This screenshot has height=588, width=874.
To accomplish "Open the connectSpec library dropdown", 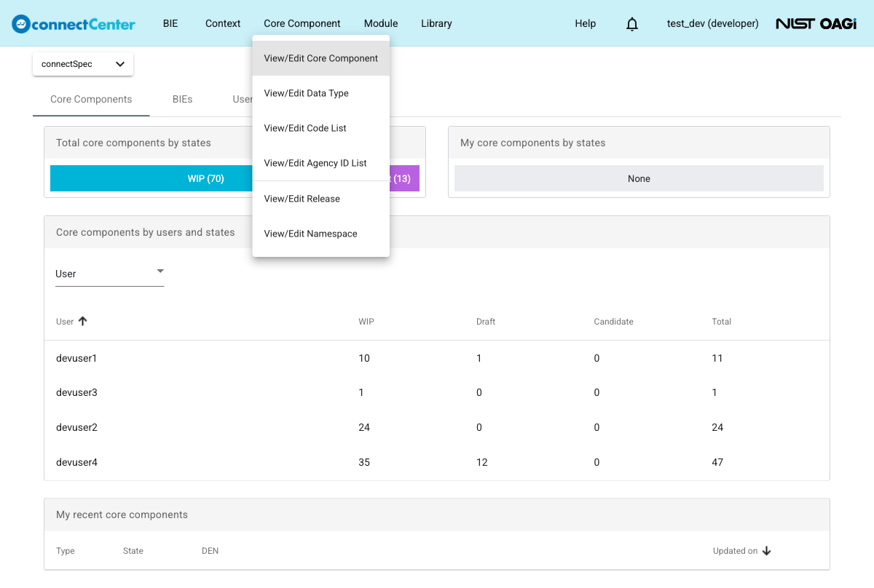I will 83,64.
